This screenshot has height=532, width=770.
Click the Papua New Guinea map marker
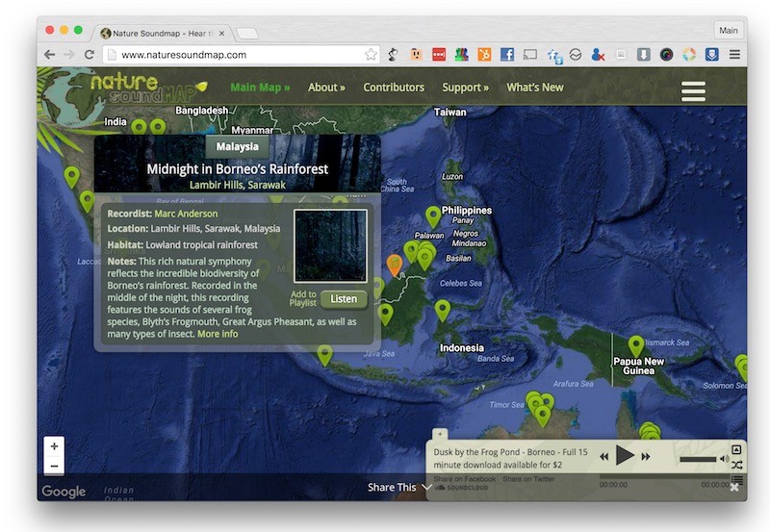coord(636,346)
